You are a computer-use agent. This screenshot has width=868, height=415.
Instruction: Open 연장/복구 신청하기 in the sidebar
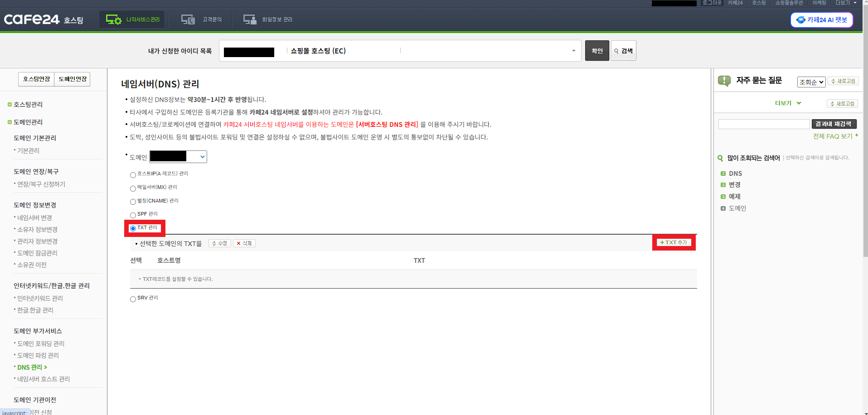[41, 184]
